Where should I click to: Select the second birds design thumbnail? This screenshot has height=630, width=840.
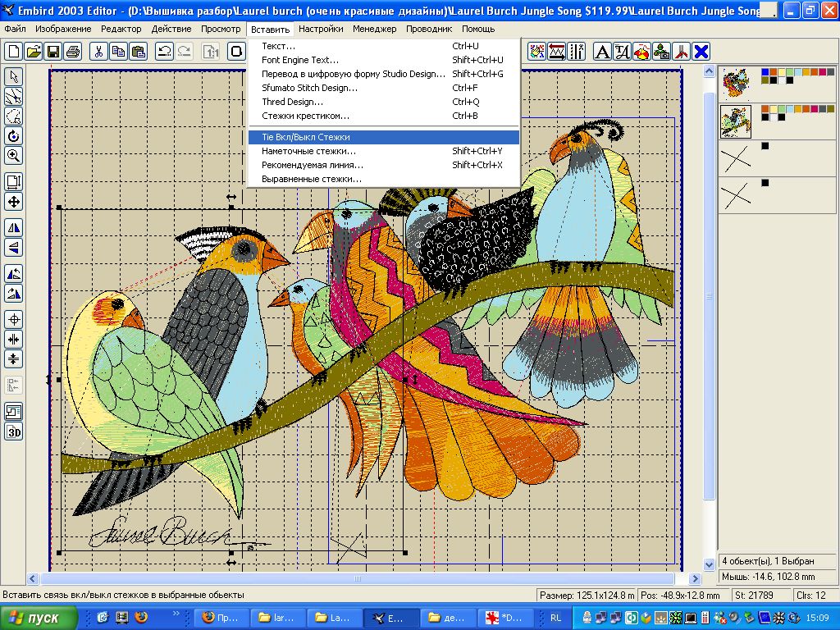(737, 121)
